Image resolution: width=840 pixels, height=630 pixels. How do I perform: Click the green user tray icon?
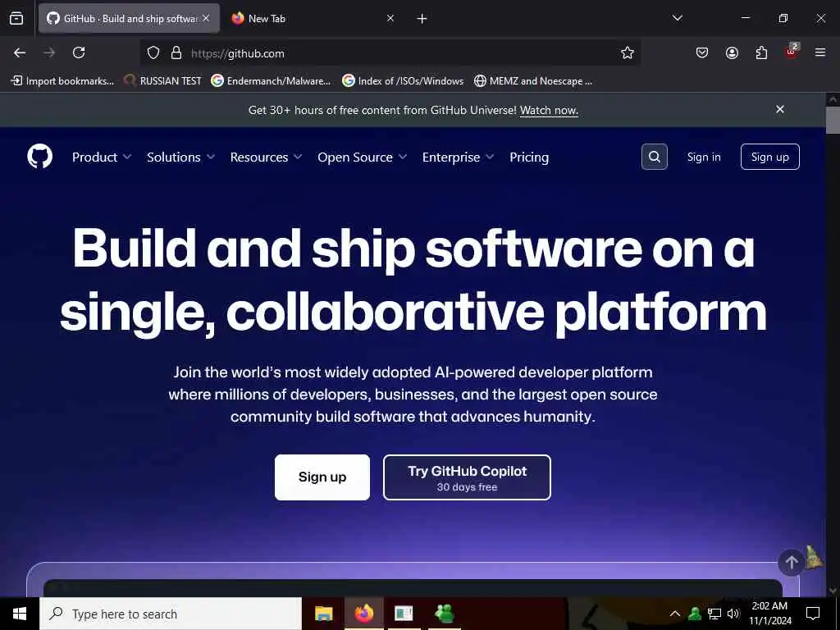(x=695, y=614)
